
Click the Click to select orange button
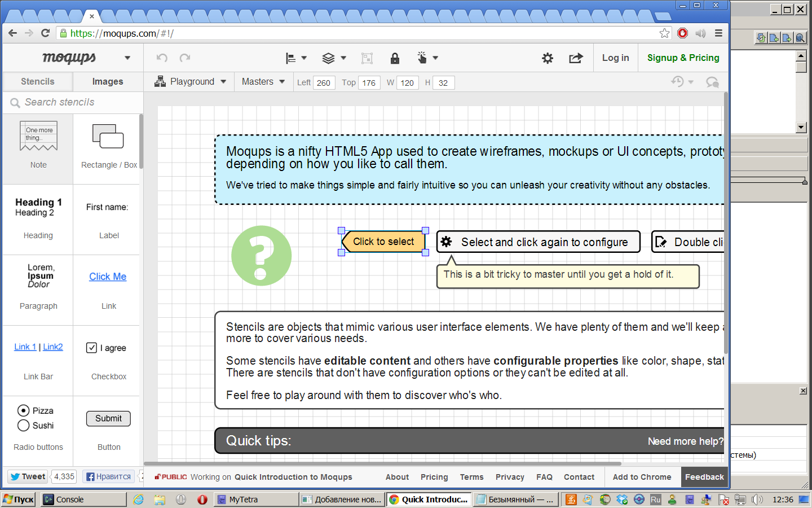point(383,242)
